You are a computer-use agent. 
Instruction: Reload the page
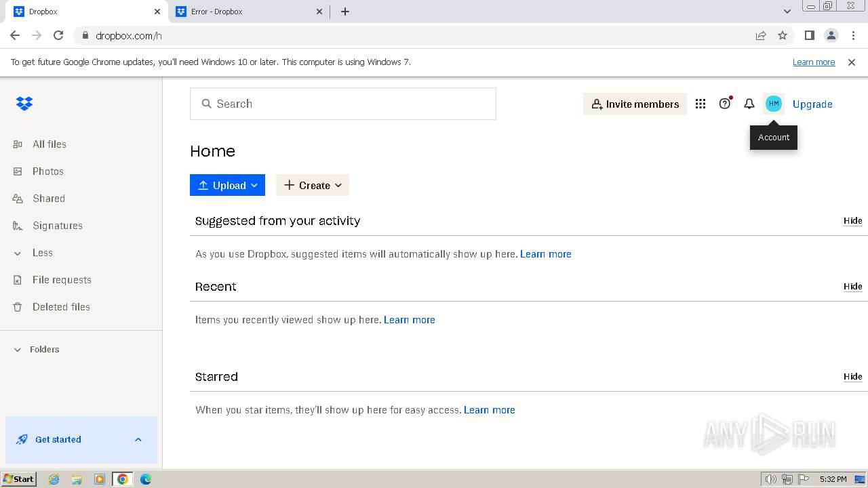58,35
